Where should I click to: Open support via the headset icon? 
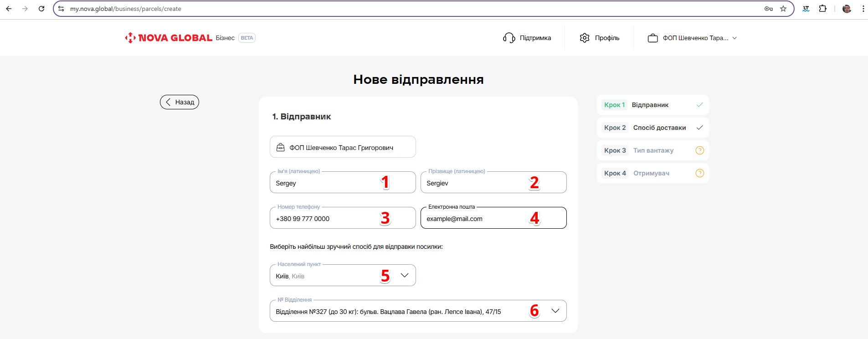509,38
